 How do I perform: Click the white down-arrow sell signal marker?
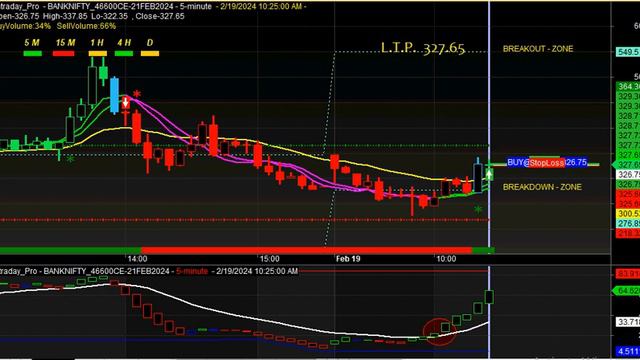[125, 103]
